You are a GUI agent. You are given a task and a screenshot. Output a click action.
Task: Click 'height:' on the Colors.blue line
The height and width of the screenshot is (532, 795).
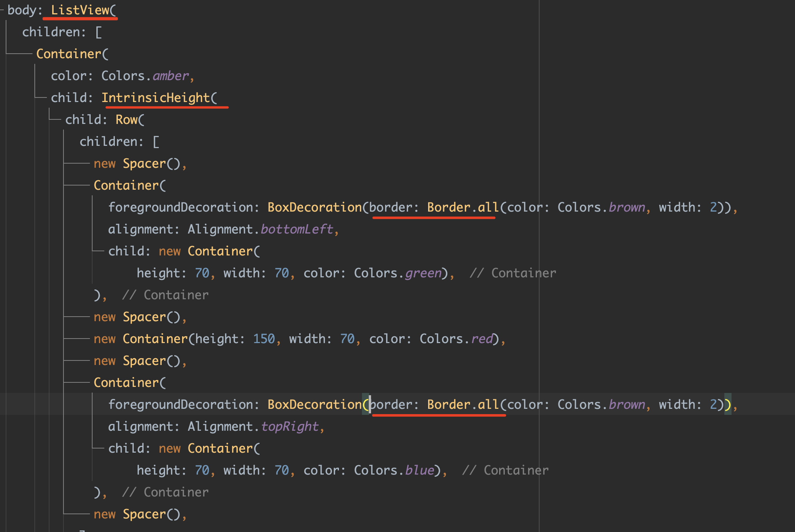pyautogui.click(x=162, y=470)
